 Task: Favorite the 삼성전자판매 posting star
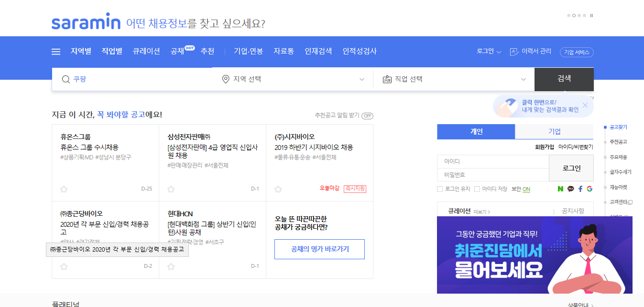click(x=171, y=189)
